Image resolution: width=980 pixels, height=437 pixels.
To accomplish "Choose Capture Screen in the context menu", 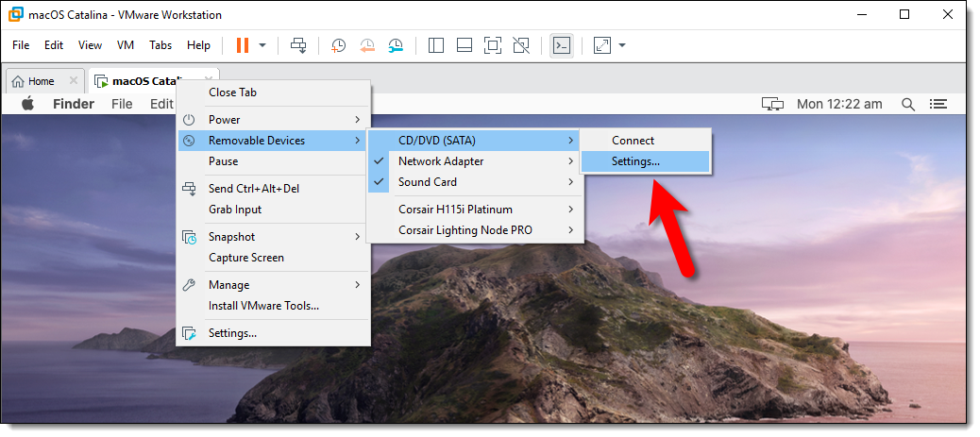I will [x=273, y=258].
